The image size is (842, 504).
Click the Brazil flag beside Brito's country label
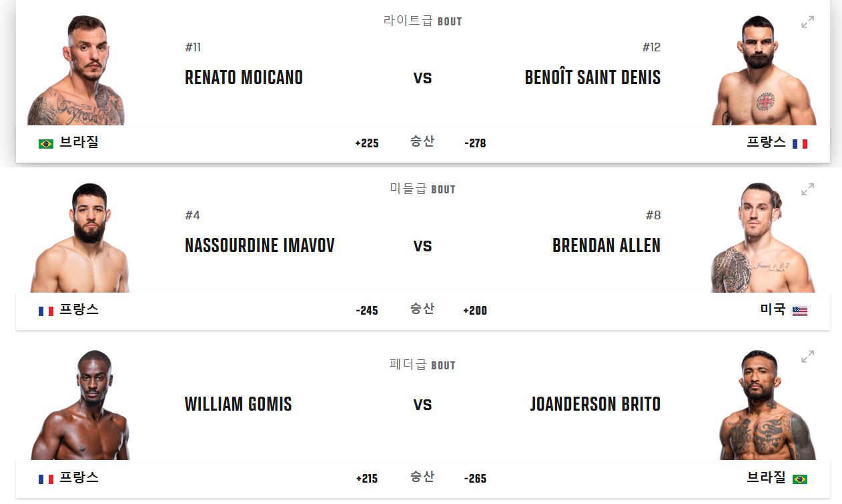point(801,479)
